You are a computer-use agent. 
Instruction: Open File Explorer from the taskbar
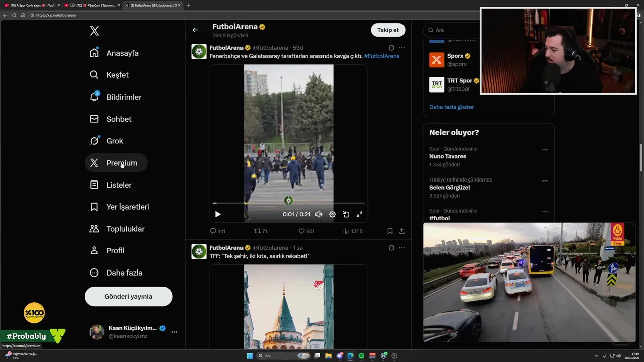pyautogui.click(x=329, y=356)
